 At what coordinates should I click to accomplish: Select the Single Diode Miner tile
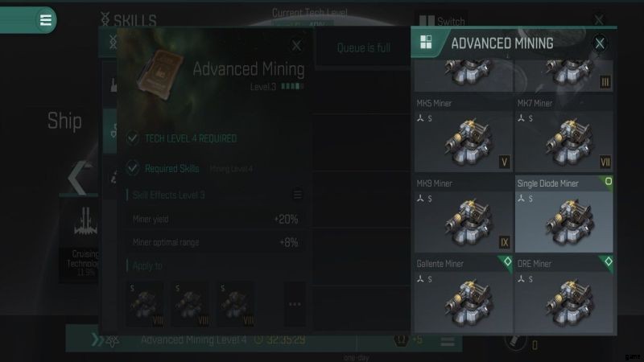(x=564, y=214)
